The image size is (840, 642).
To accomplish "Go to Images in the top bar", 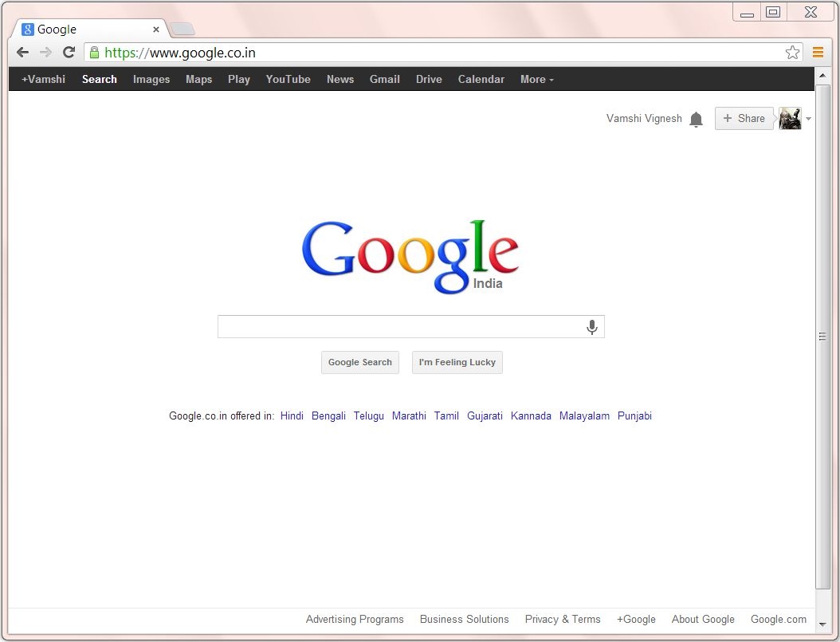I will [x=151, y=79].
